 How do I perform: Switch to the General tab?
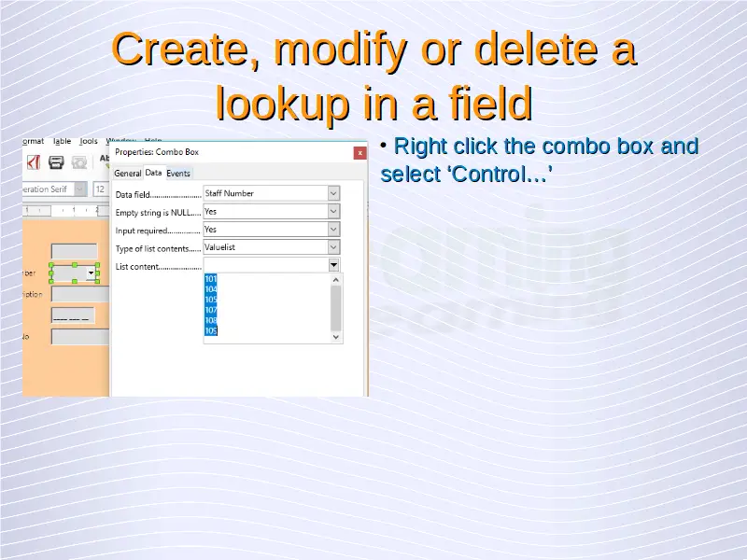pos(128,174)
